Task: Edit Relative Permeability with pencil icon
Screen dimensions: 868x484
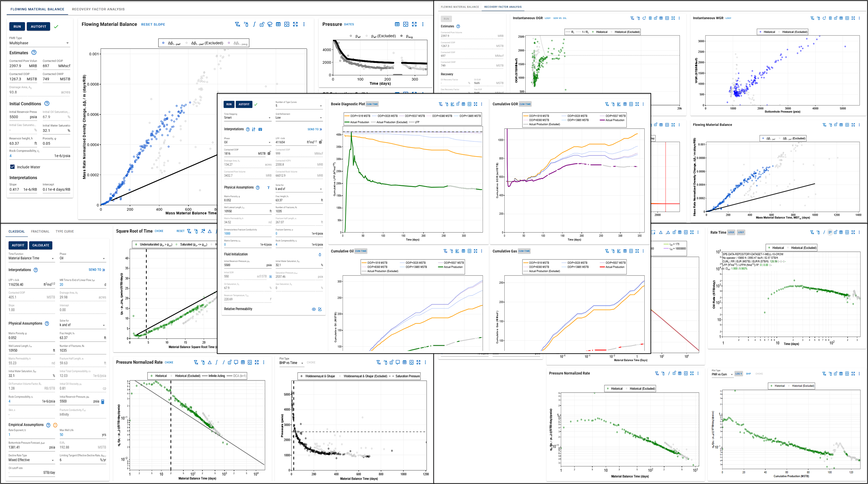Action: [x=320, y=309]
